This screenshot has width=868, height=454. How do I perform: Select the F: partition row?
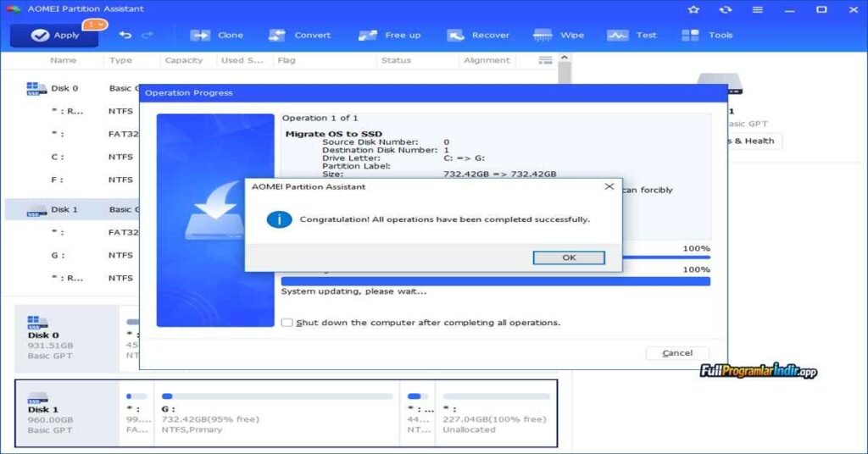pos(72,180)
